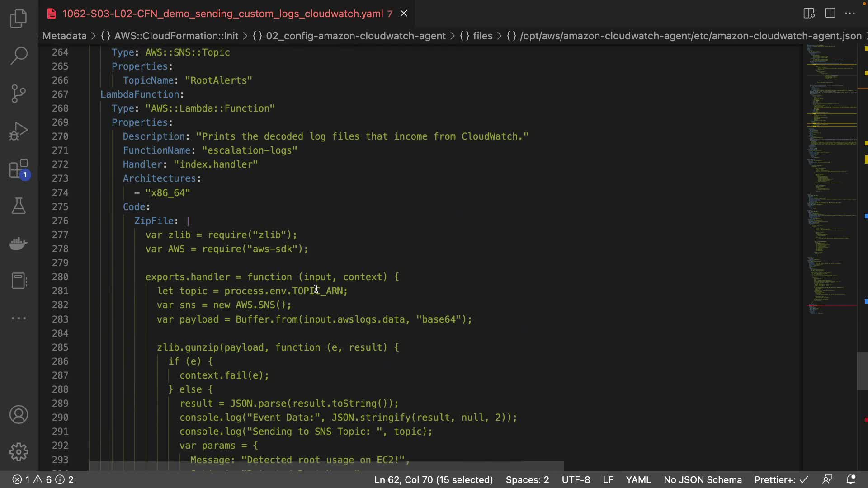Click the vertical scrollbar thumb

(862, 371)
